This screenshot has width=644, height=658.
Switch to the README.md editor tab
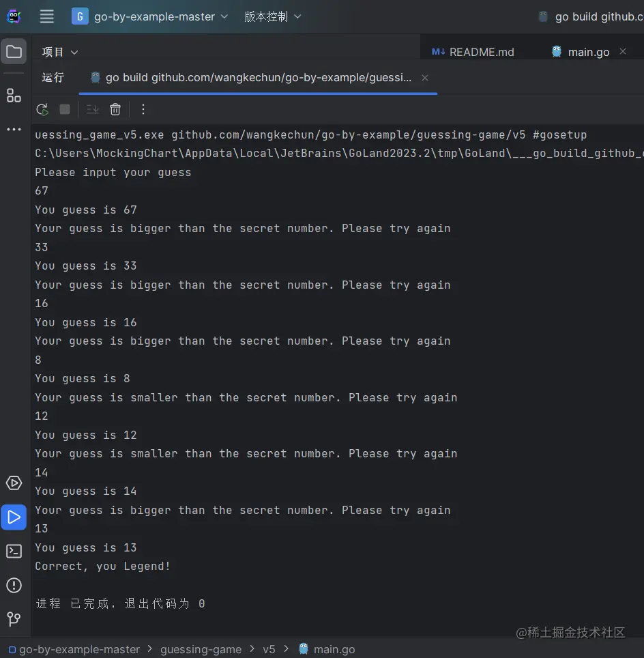(473, 52)
